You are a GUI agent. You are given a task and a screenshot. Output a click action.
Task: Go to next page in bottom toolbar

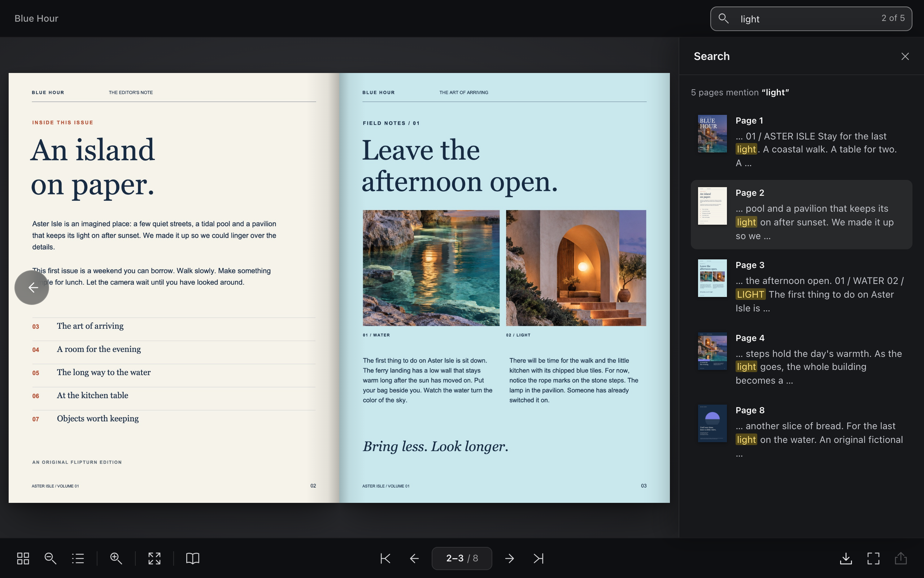(x=509, y=558)
